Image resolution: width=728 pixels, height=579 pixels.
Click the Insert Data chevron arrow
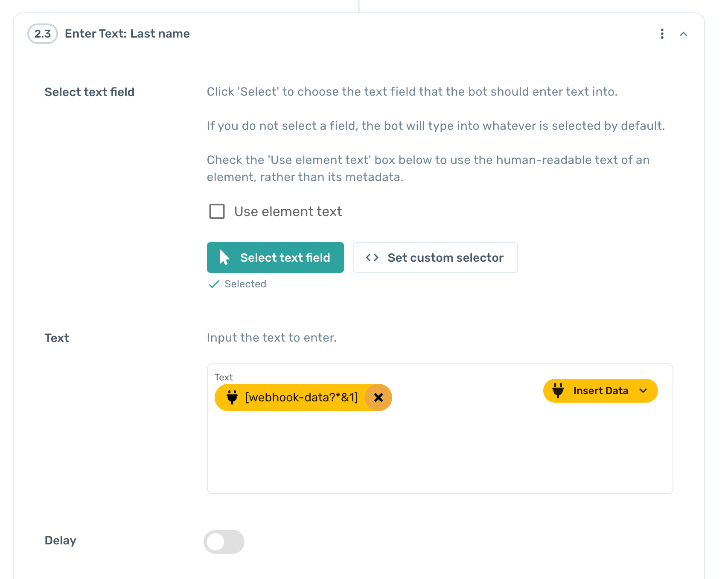click(643, 391)
